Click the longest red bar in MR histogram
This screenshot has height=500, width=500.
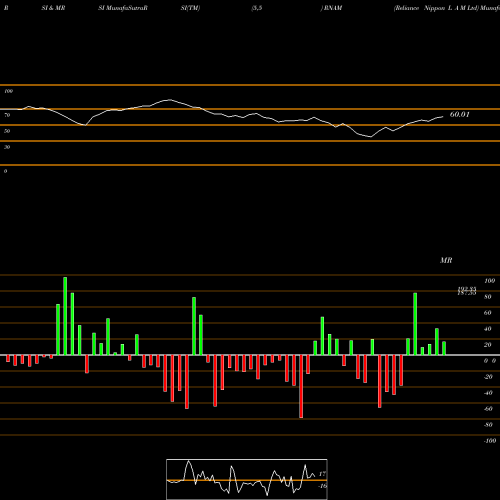pos(301,386)
